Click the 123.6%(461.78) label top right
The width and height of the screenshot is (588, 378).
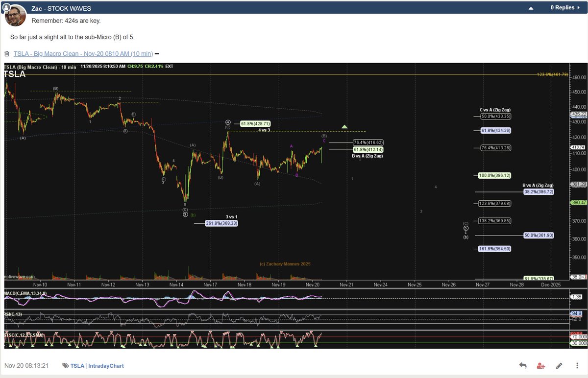553,74
